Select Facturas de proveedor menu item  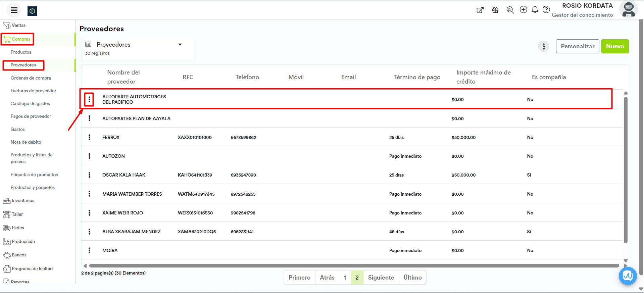pyautogui.click(x=33, y=91)
